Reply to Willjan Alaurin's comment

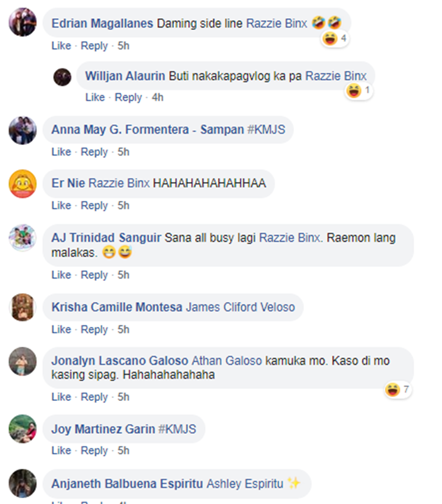(x=128, y=97)
